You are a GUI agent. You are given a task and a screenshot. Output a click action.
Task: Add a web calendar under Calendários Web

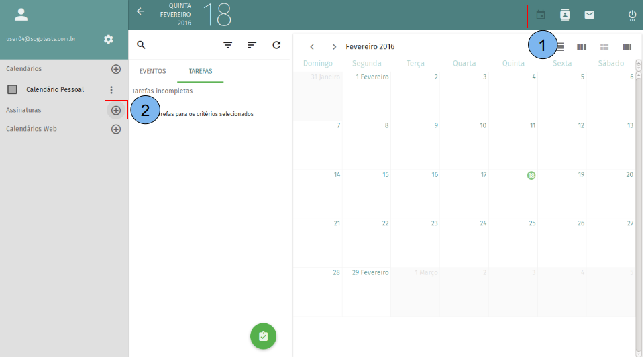(x=116, y=129)
